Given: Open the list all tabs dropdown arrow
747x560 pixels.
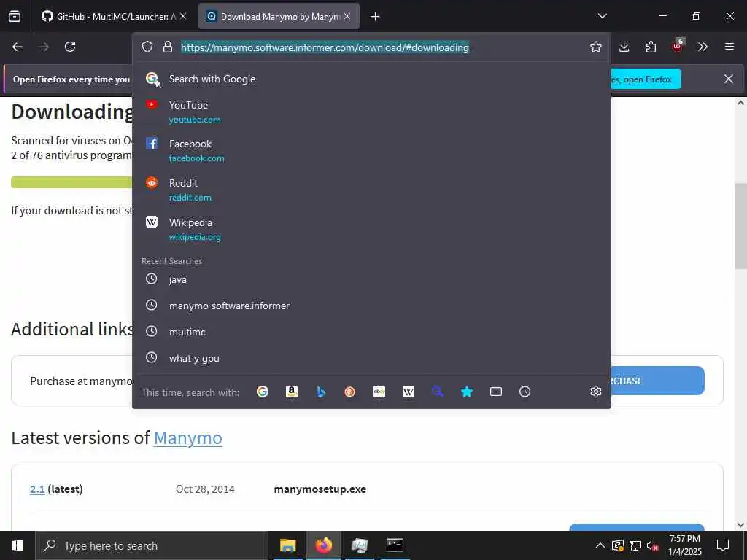Looking at the screenshot, I should pyautogui.click(x=602, y=16).
